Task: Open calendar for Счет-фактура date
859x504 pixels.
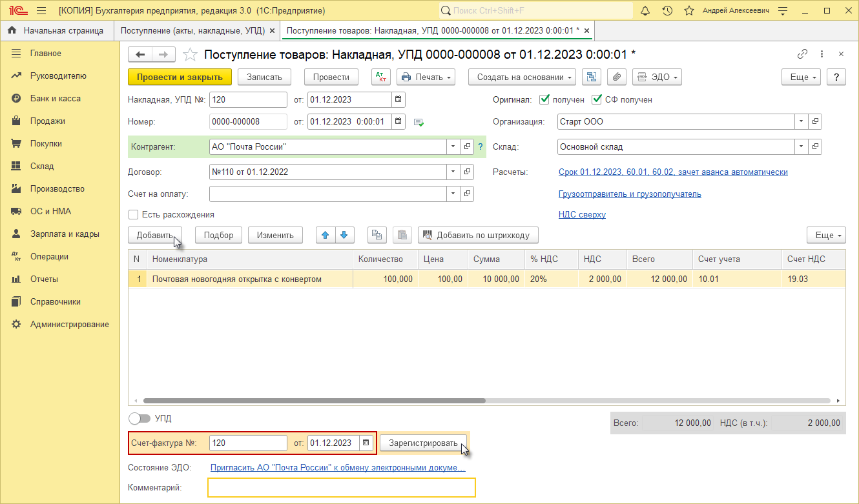Action: 367,443
